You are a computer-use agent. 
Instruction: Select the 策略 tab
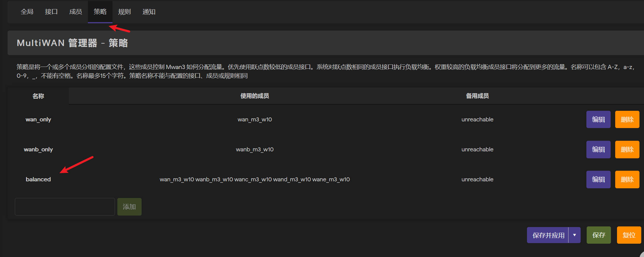[100, 12]
